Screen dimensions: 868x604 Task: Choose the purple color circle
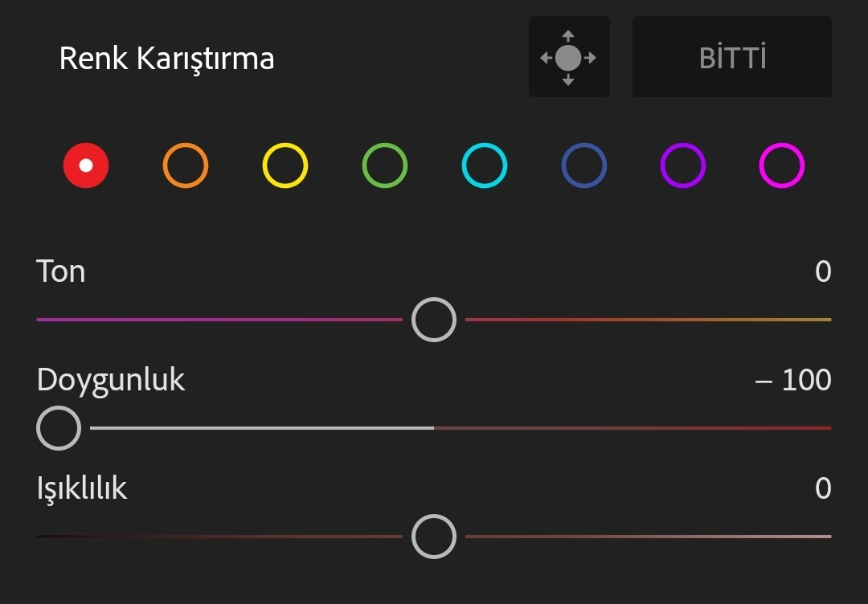(683, 165)
